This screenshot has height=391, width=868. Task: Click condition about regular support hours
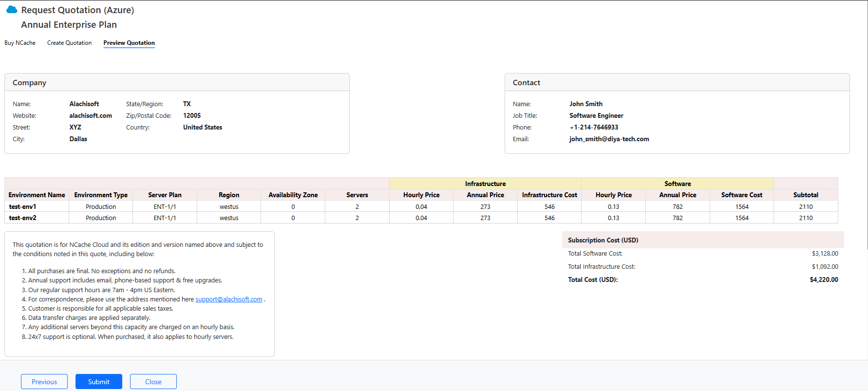click(101, 290)
